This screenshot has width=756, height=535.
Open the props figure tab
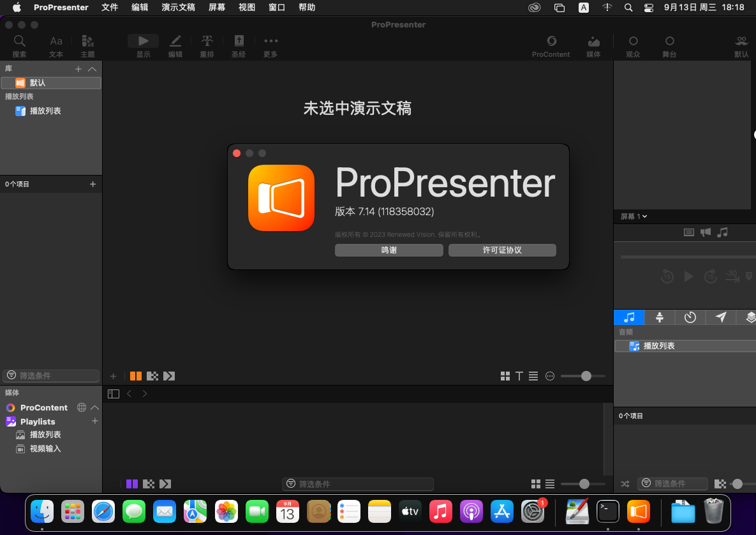(x=660, y=317)
